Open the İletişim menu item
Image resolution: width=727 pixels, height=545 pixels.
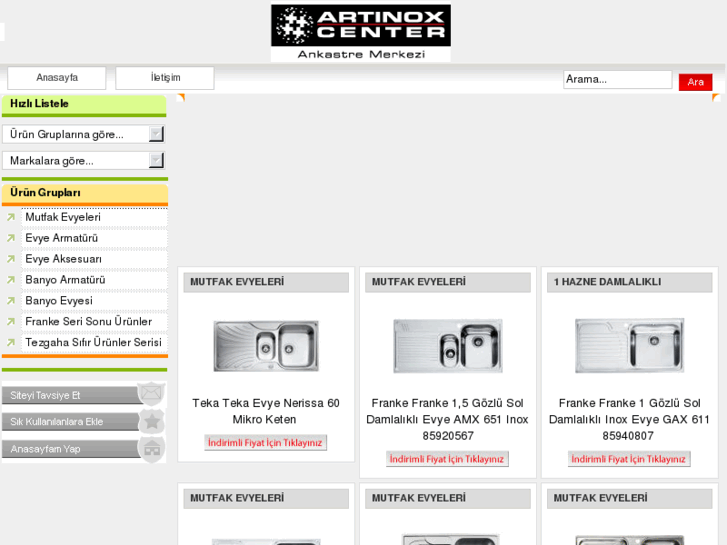165,77
